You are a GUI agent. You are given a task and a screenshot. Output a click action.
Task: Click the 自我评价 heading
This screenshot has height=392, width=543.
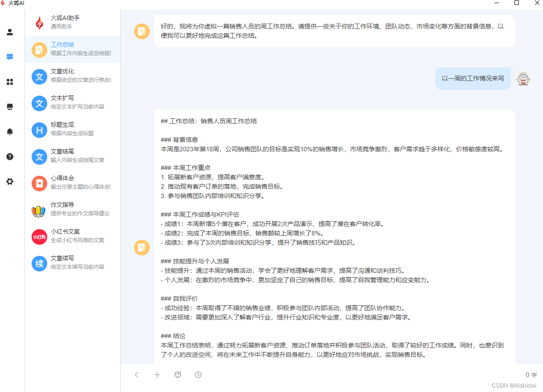179,299
